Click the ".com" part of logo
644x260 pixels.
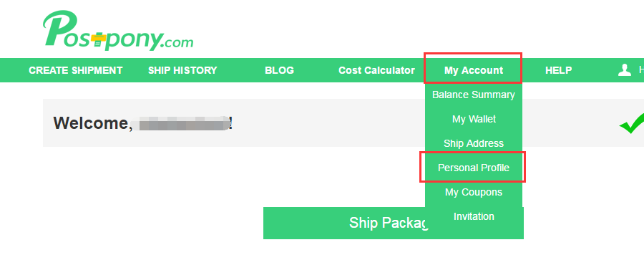click(180, 42)
